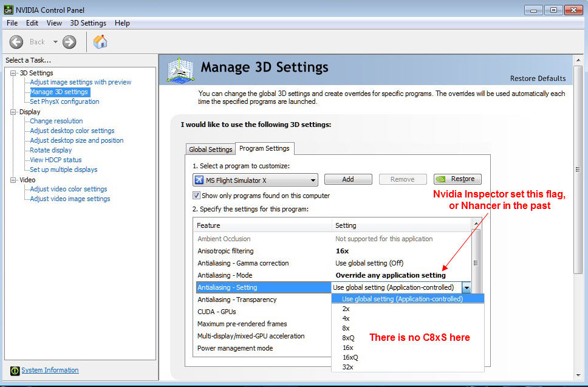Viewport: 588px width, 387px height.
Task: Select the Anisotropic filtering row
Action: point(332,251)
